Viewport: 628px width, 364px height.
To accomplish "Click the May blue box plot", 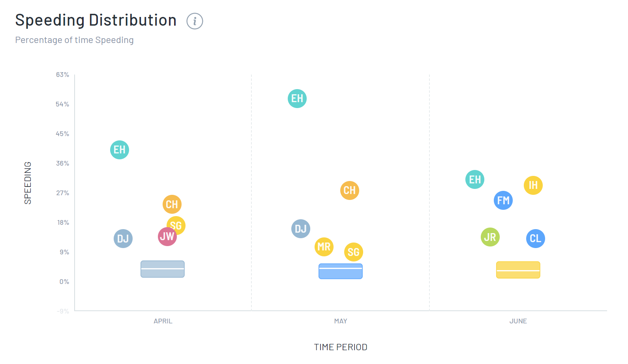I will coord(341,271).
